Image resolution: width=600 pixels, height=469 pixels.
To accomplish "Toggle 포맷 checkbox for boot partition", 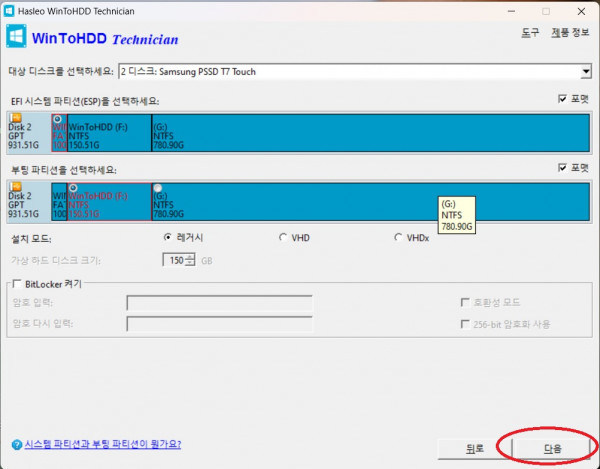I will click(562, 168).
